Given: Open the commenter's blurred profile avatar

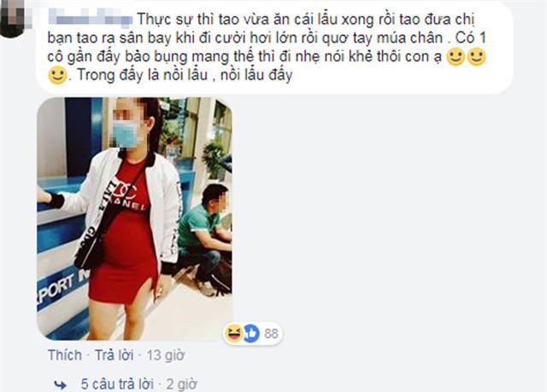Looking at the screenshot, I should click(x=14, y=17).
